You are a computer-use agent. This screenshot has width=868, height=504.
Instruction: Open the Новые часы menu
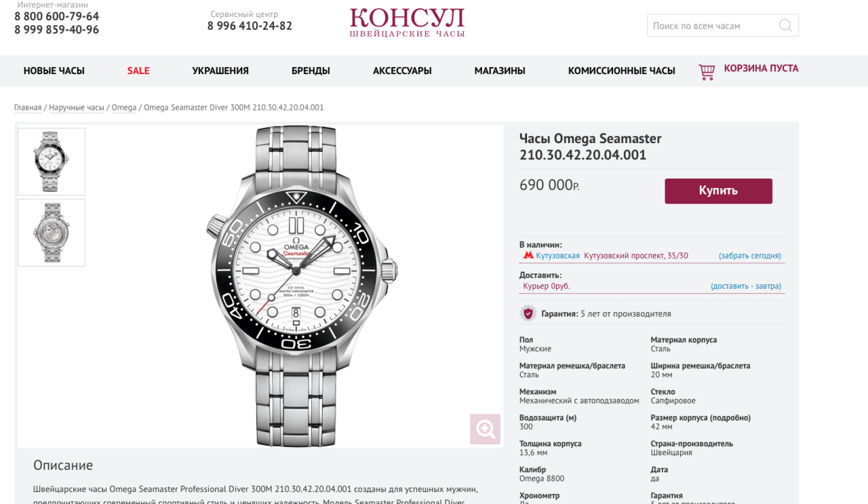(x=54, y=71)
